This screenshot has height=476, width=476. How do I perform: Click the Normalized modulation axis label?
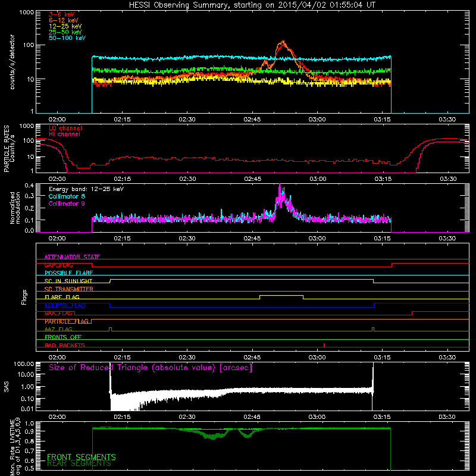tap(15, 208)
